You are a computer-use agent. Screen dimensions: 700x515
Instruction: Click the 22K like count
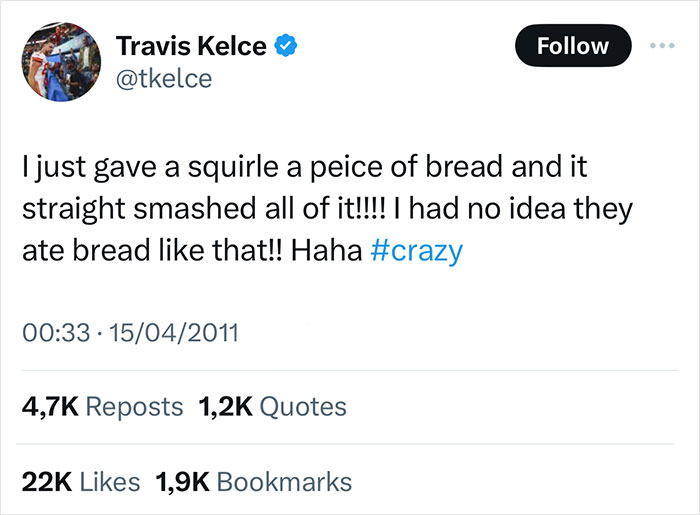coord(44,481)
